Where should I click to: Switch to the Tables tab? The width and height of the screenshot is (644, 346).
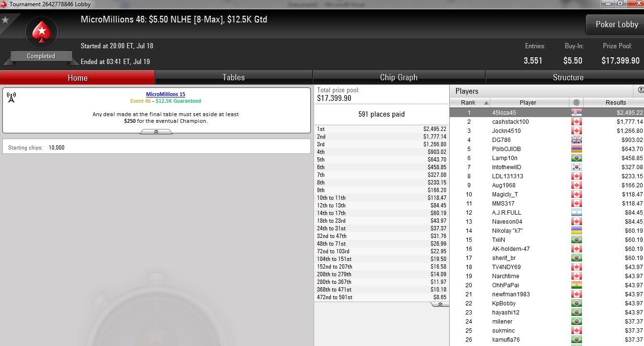coord(234,77)
